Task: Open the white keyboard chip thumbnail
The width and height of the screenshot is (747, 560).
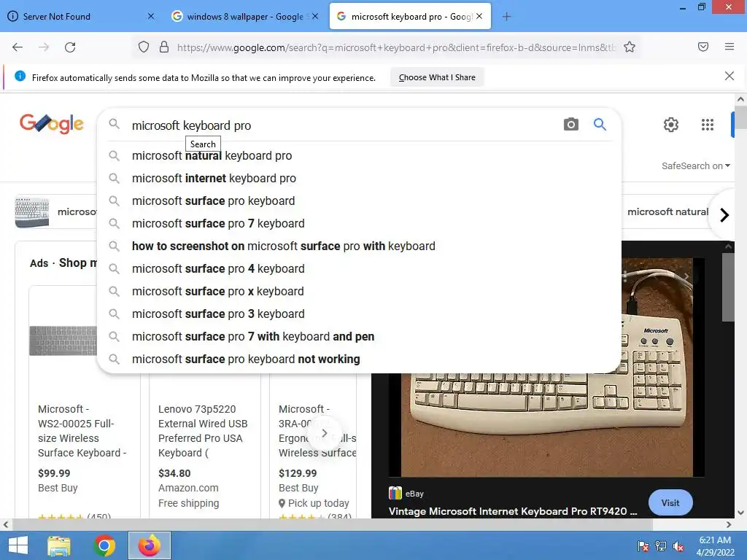Action: coord(32,212)
